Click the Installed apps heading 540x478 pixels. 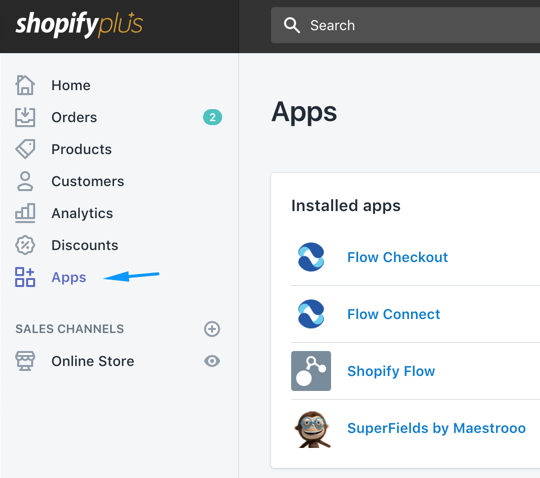coord(346,206)
